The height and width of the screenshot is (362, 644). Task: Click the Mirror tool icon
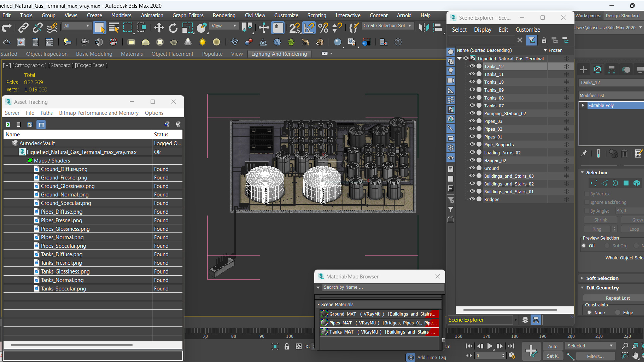tap(424, 28)
